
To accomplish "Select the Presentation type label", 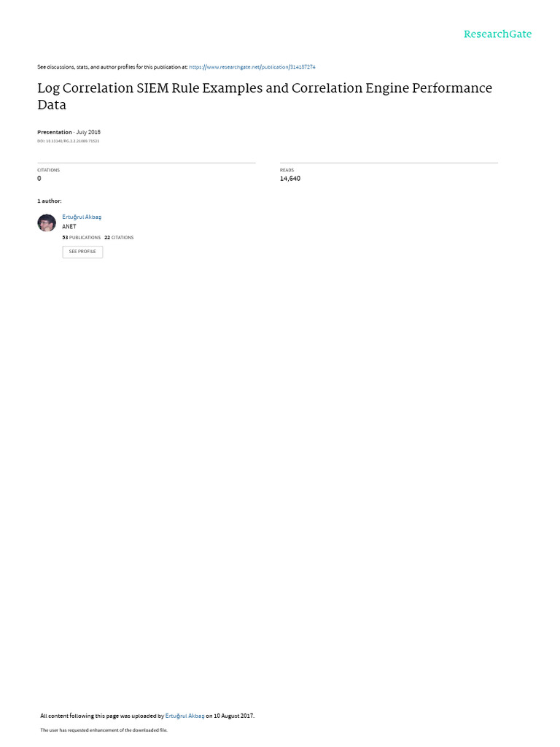I will (x=55, y=133).
